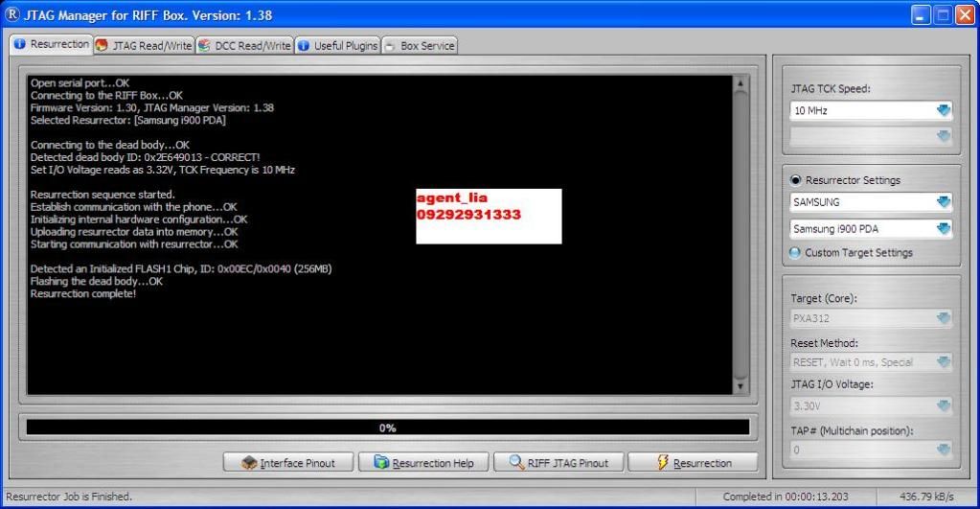Click the RIFF app icon in title bar
This screenshot has width=980, height=509.
[x=12, y=14]
